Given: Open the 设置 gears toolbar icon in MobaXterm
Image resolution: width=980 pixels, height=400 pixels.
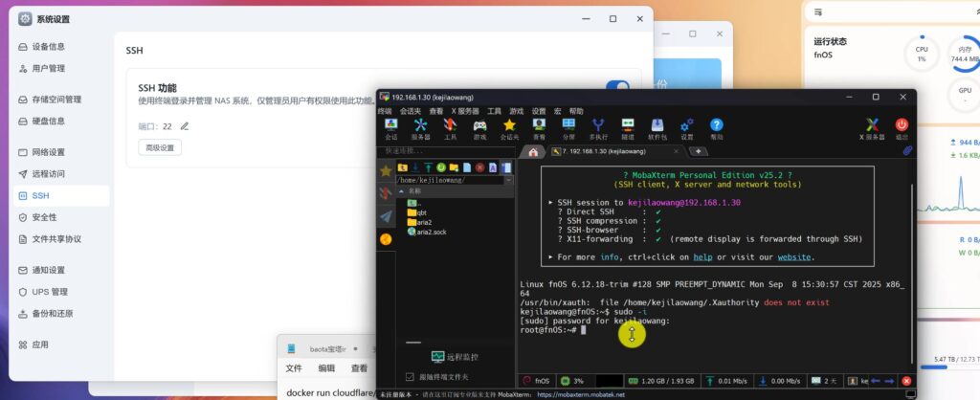Looking at the screenshot, I should click(687, 129).
